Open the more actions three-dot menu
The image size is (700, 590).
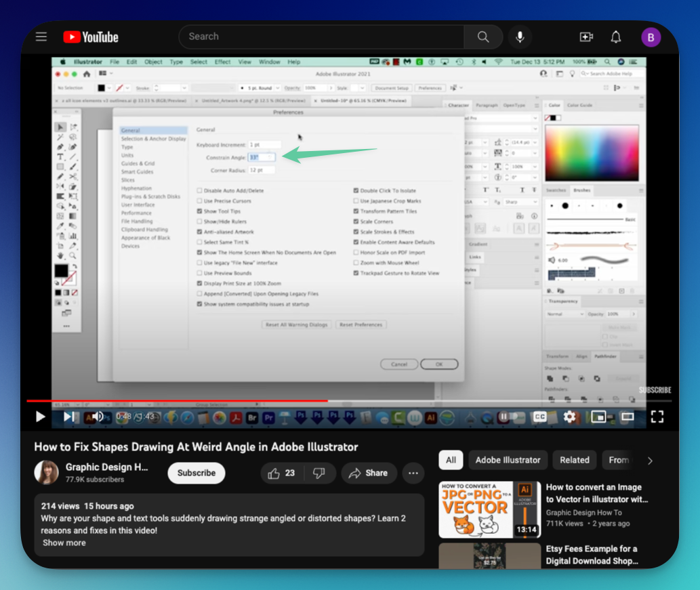[x=413, y=473]
